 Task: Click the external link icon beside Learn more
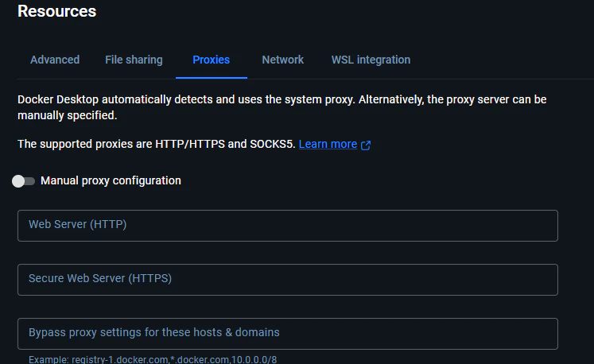click(x=366, y=145)
